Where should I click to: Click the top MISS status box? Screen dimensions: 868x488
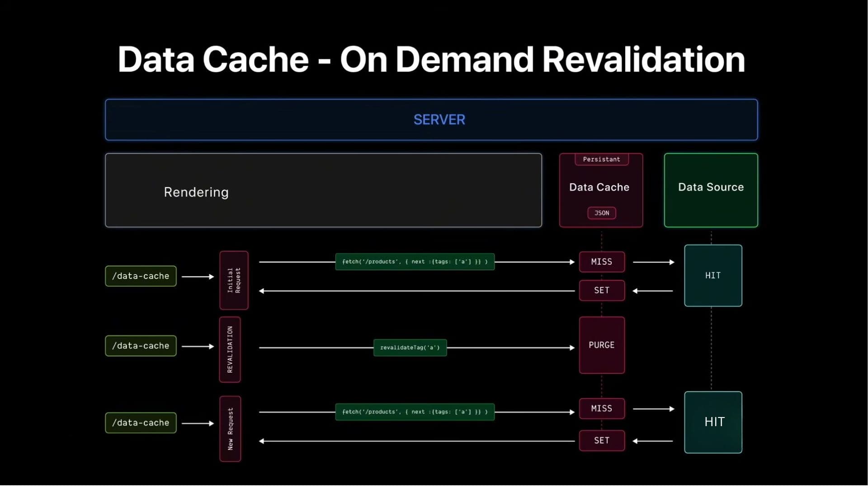point(602,262)
